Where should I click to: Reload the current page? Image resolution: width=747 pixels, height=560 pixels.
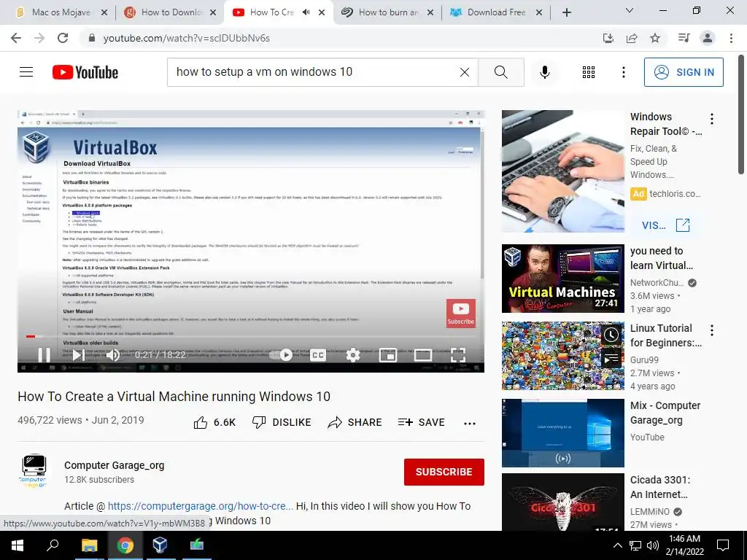[63, 38]
